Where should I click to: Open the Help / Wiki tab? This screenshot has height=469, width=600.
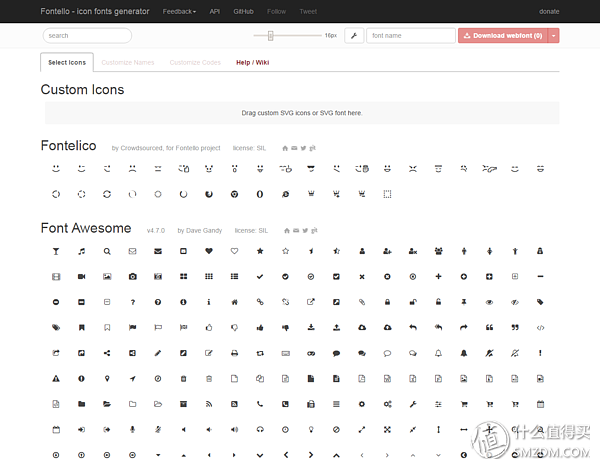253,62
